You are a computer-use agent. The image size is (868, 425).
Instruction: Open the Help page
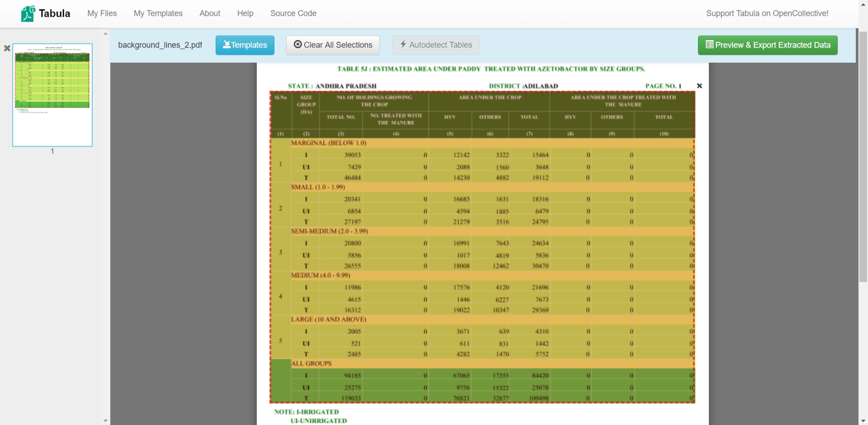(245, 14)
